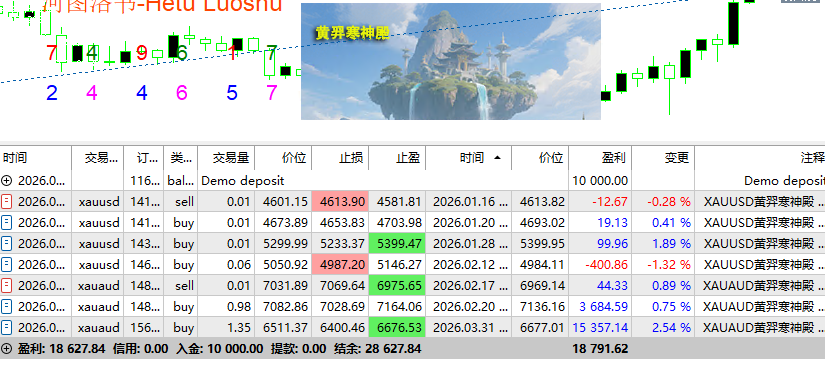Select close time 2026.03.31 cell
This screenshot has width=825, height=387.
(x=469, y=328)
